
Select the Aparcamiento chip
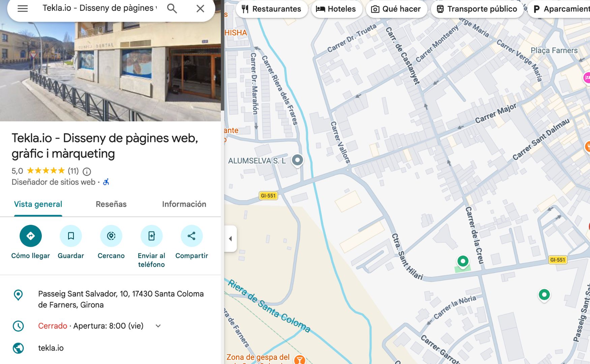click(x=559, y=9)
